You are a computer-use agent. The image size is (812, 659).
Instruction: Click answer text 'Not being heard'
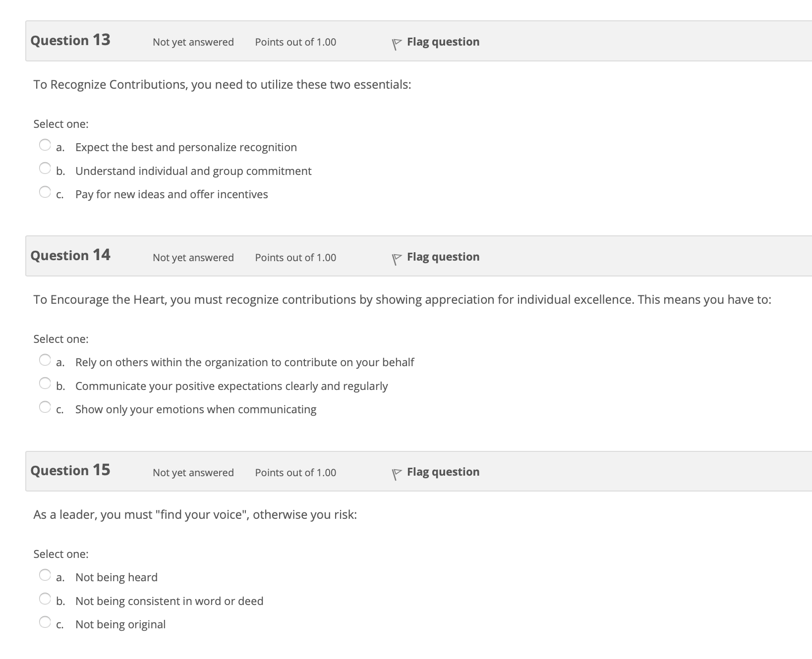click(x=116, y=577)
